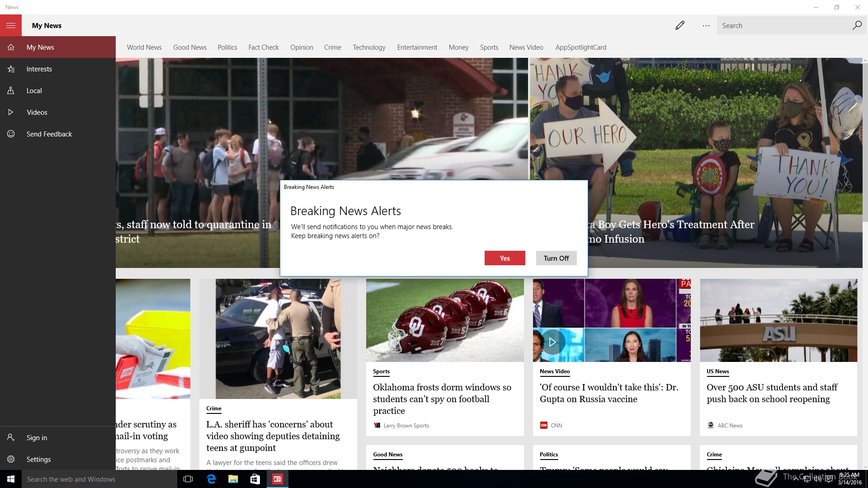Open the Settings gear icon
Image resolution: width=868 pixels, height=488 pixels.
point(11,460)
